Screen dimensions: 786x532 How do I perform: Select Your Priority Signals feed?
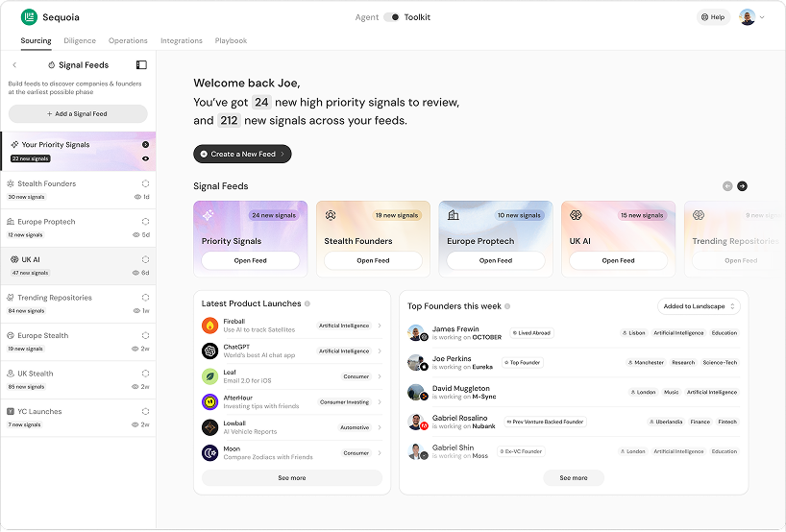[79, 152]
